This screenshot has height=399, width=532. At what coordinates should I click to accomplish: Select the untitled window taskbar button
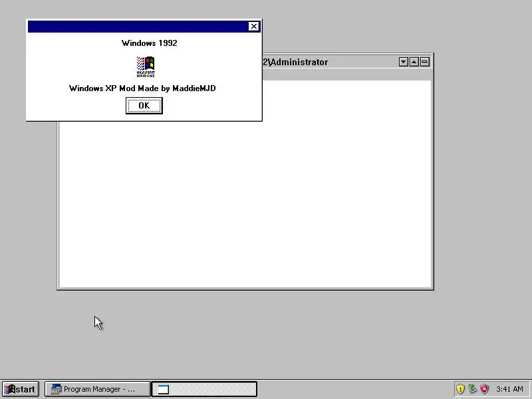tap(204, 389)
